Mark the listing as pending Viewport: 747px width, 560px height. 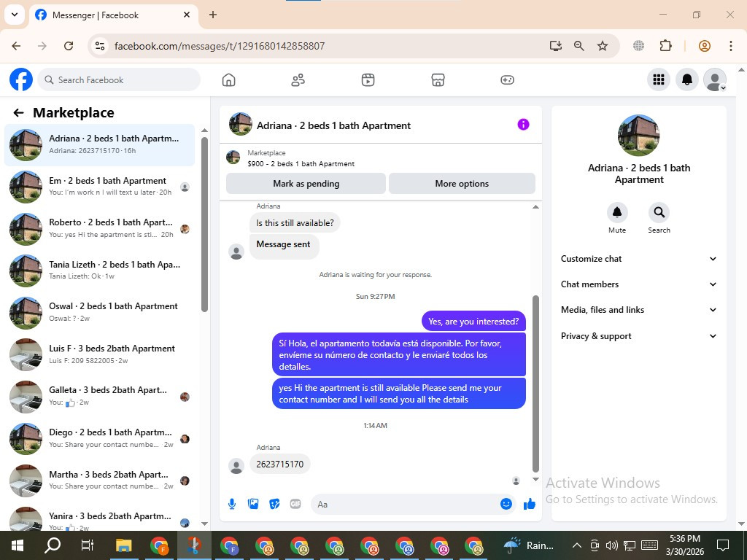[306, 184]
